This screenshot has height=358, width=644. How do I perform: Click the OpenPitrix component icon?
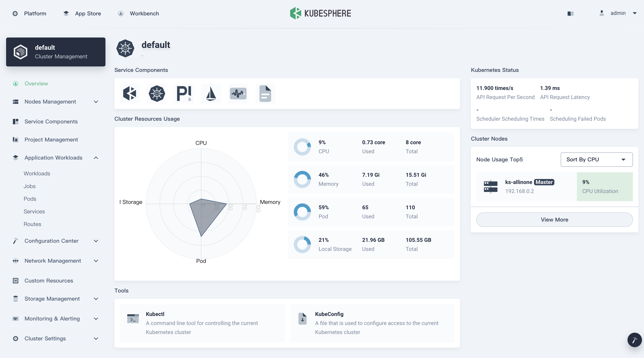point(184,94)
